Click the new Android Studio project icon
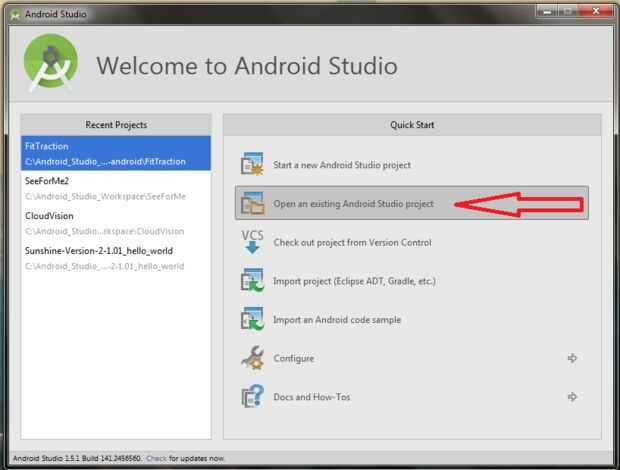620x470 pixels. (x=252, y=164)
